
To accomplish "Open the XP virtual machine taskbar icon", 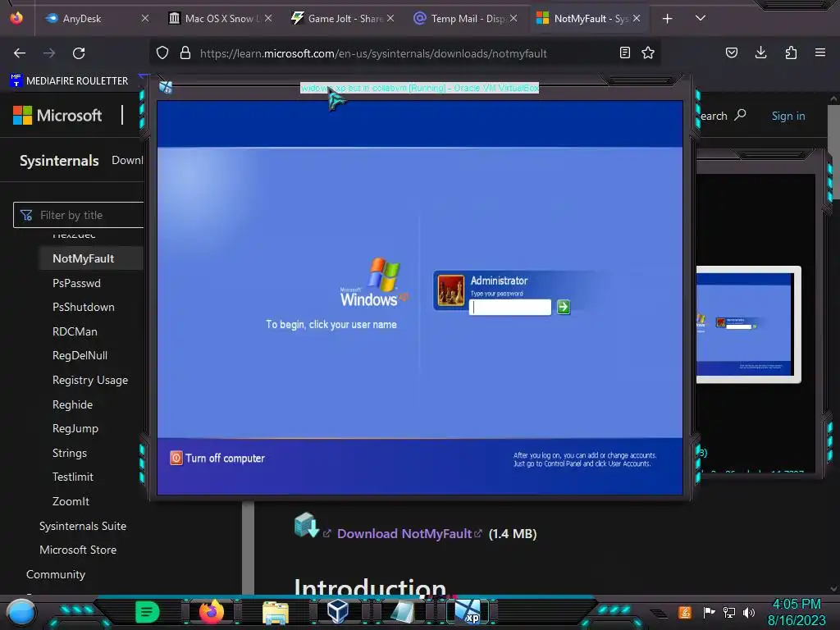I will 468,612.
